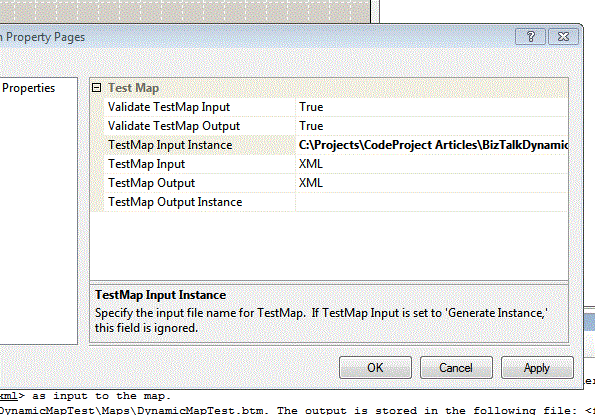
Task: Change the TestMap Output XML value
Action: point(432,183)
